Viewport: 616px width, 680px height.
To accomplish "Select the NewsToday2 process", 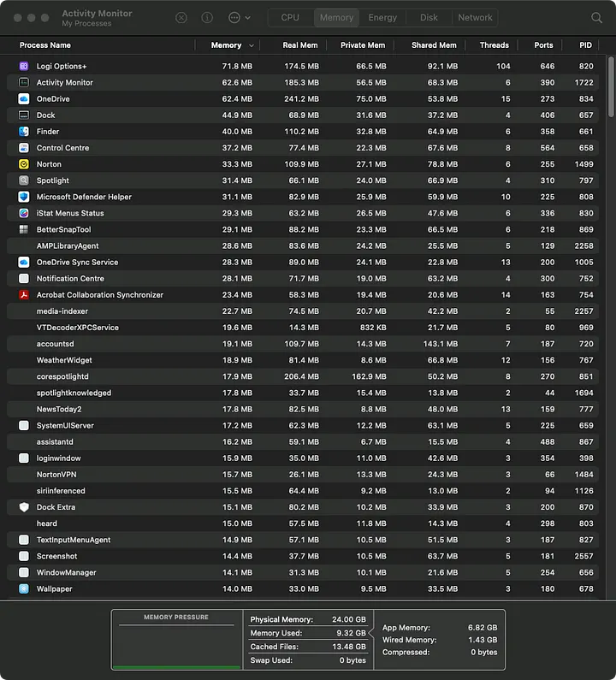I will pyautogui.click(x=303, y=409).
